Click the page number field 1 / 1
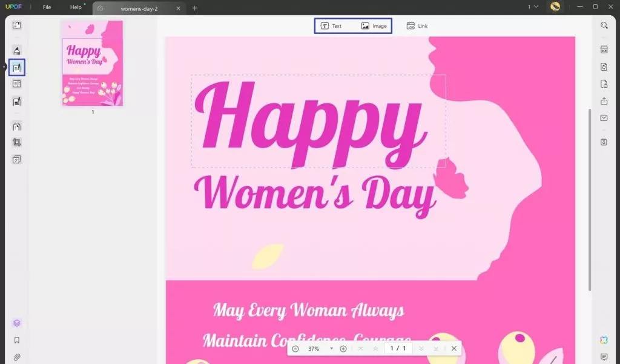This screenshot has width=620, height=364. pyautogui.click(x=398, y=348)
